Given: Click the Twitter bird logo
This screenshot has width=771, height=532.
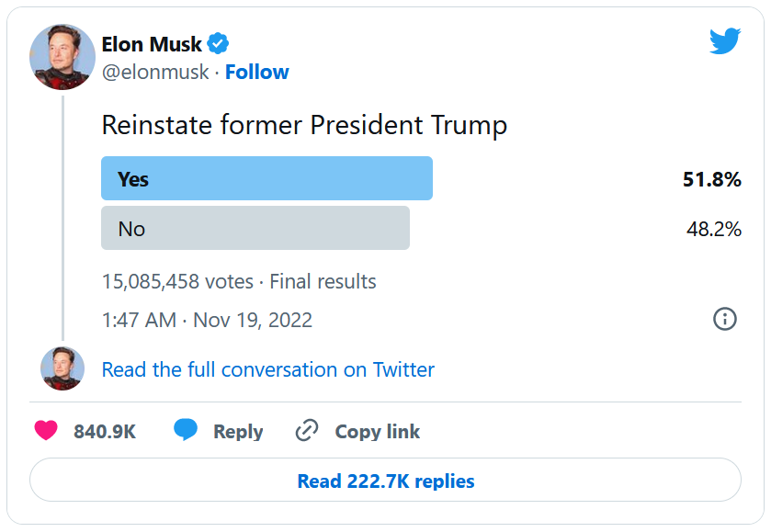Looking at the screenshot, I should pos(724,41).
